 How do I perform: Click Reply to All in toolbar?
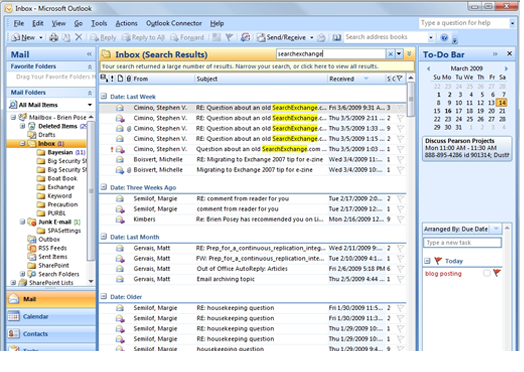point(144,37)
